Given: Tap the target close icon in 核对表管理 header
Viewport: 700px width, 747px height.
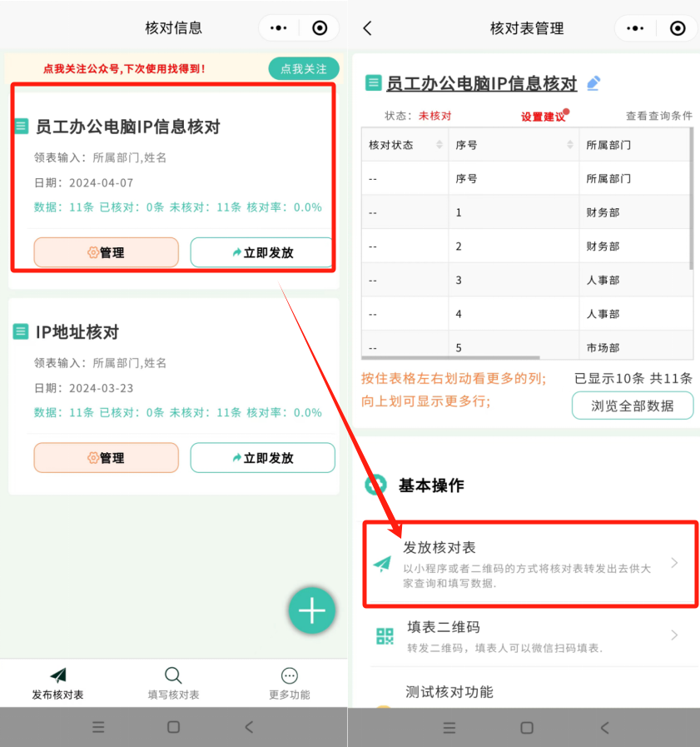Looking at the screenshot, I should (678, 28).
